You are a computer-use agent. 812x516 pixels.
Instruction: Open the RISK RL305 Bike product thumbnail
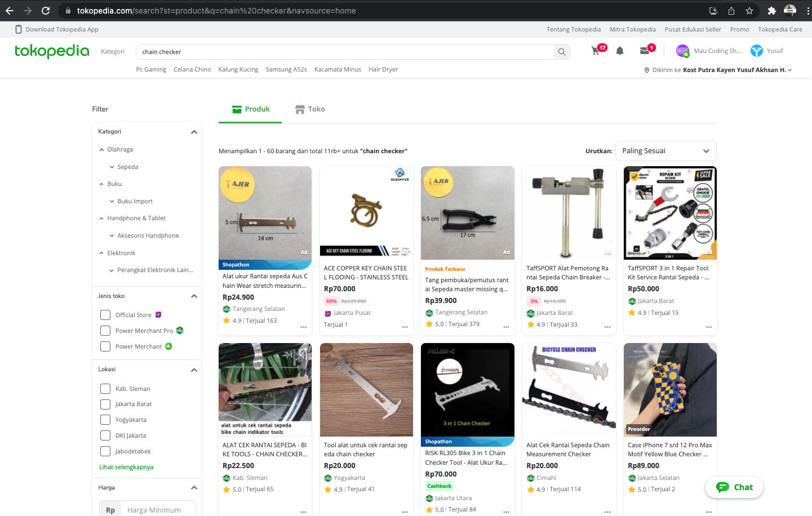(468, 390)
